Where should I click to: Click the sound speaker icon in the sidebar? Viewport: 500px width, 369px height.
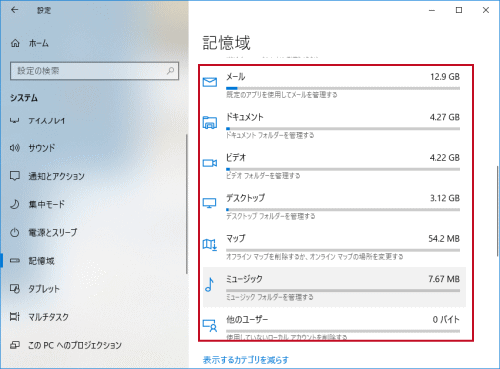(x=15, y=148)
